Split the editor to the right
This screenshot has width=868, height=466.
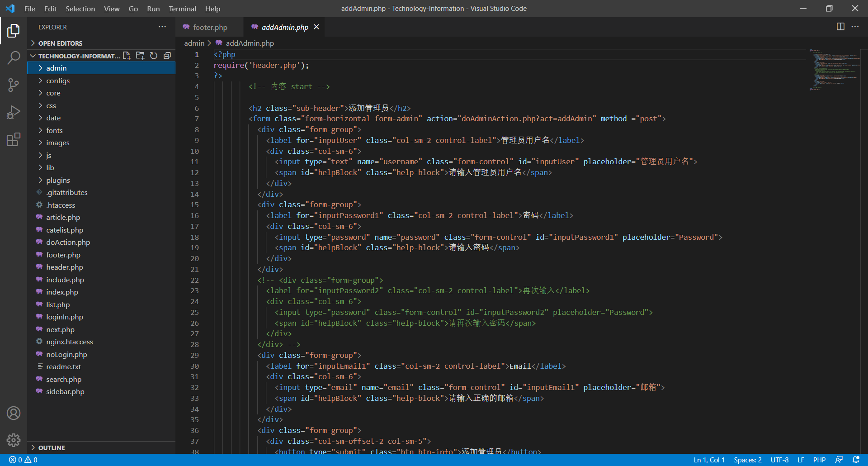click(840, 27)
